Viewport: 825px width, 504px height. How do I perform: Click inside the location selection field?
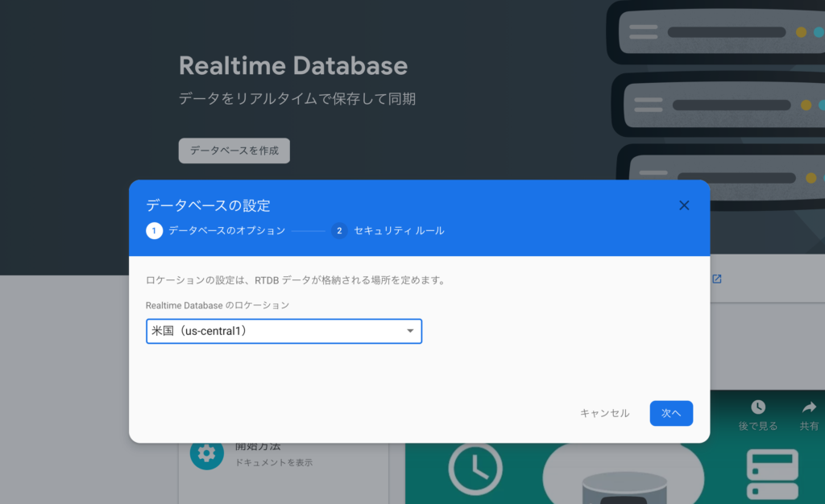coord(266,331)
